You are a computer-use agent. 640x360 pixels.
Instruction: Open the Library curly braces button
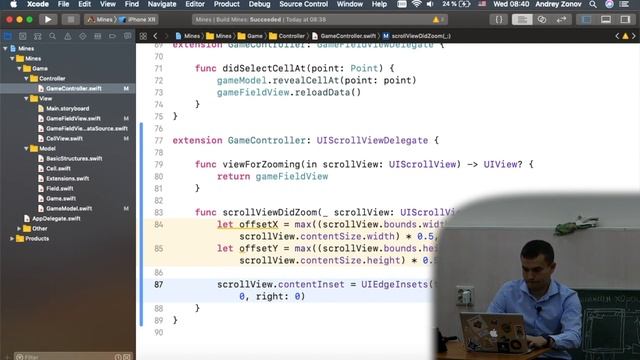click(499, 19)
